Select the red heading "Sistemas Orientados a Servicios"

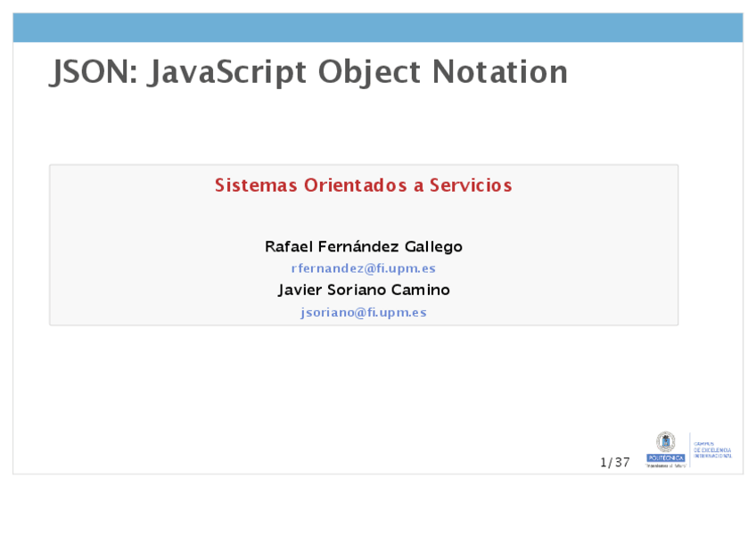pos(364,185)
